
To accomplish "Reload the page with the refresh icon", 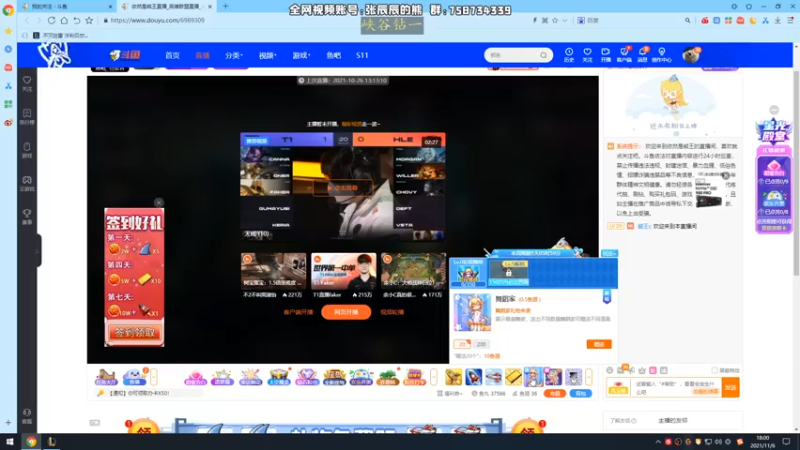I will [52, 20].
